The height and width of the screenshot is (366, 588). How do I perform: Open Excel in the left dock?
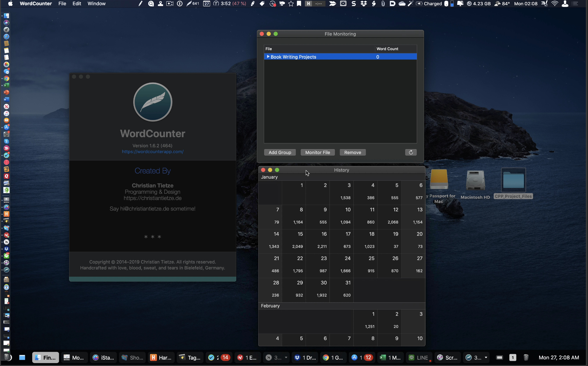pyautogui.click(x=6, y=85)
